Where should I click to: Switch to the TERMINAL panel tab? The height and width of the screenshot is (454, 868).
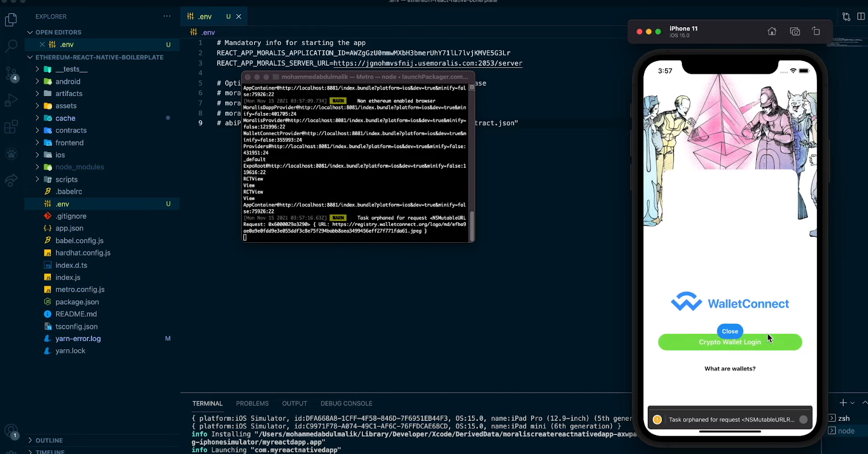(207, 403)
